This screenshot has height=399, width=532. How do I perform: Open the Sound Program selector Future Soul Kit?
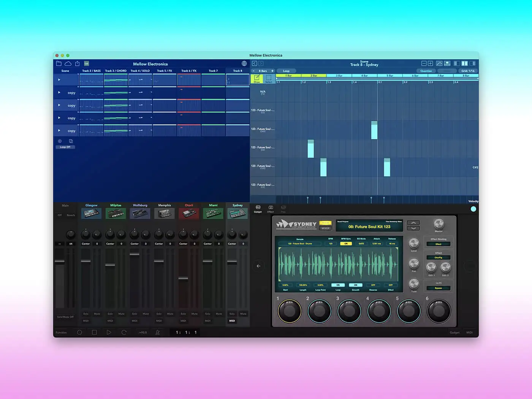[369, 226]
